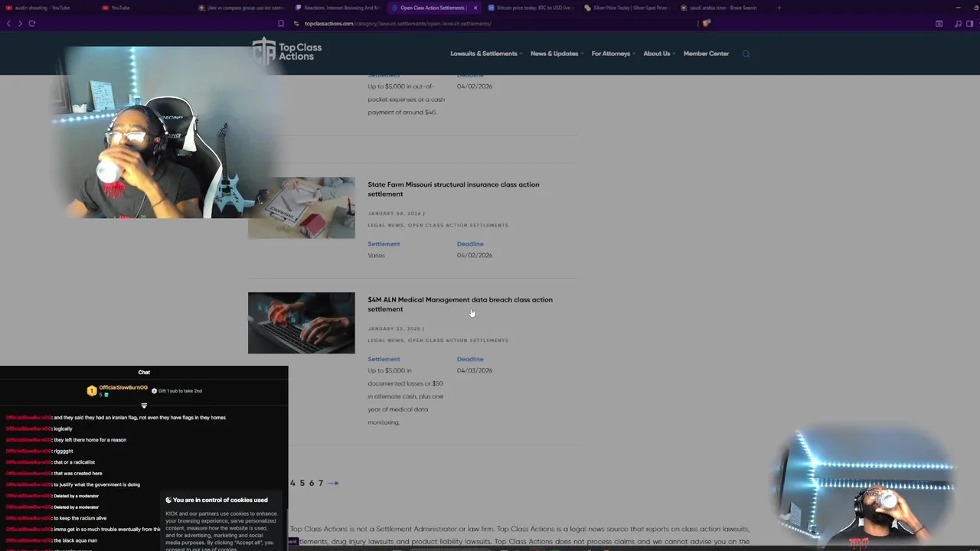Go to page 7 in pagination
The image size is (980, 551).
(x=320, y=483)
